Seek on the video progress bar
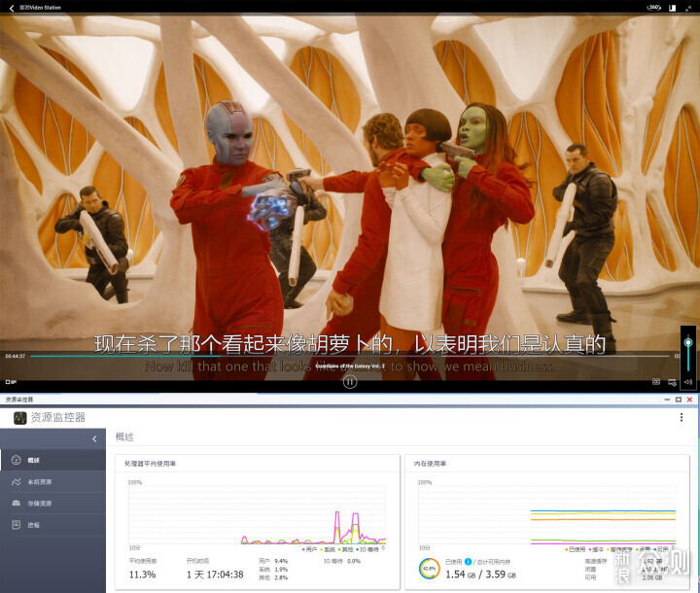The width and height of the screenshot is (700, 593). 350,356
